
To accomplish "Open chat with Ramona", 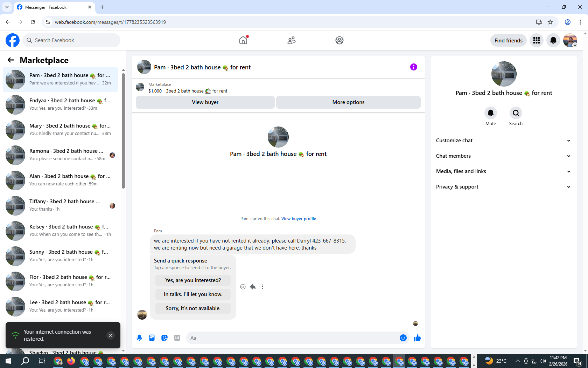I will click(x=60, y=155).
